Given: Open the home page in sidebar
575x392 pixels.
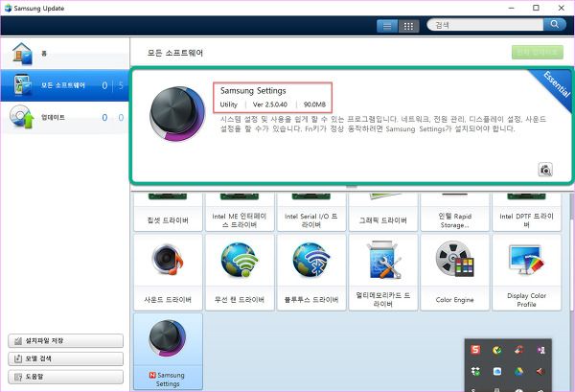Looking at the screenshot, I should tap(65, 53).
